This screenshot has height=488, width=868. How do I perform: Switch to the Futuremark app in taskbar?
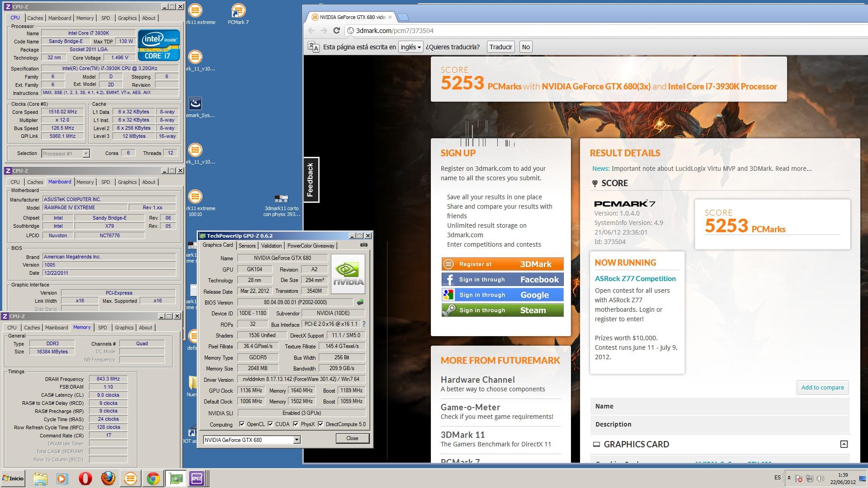(130, 479)
